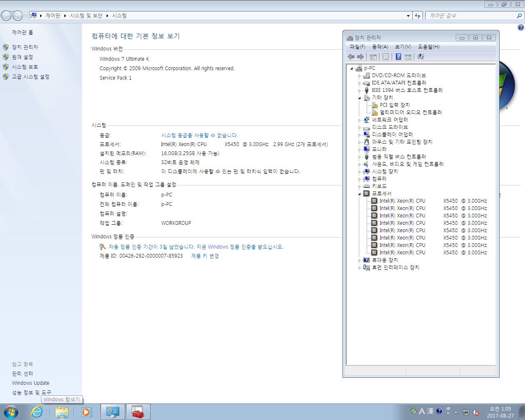Open 원격 설정 link in sidebar
525x420 pixels.
[22, 57]
